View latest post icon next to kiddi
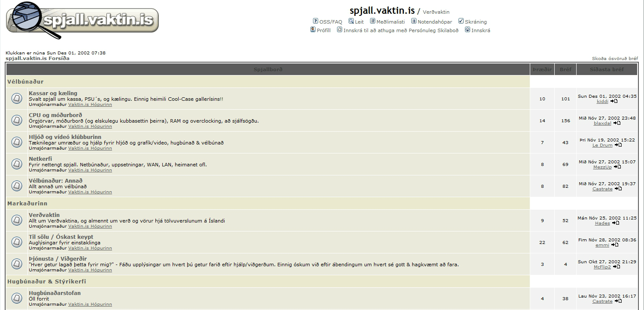 (614, 102)
